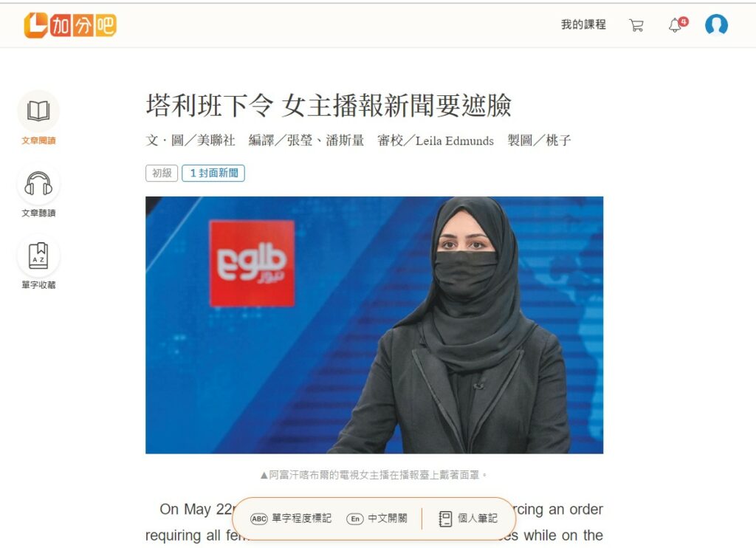Click the ABC icon for 單字程度標記
756x548 pixels.
tap(259, 518)
